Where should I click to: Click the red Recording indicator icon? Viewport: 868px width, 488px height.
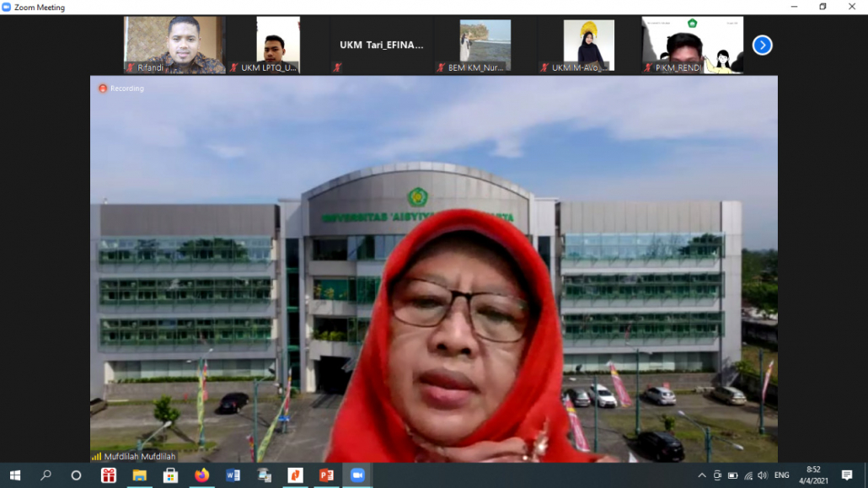(103, 88)
